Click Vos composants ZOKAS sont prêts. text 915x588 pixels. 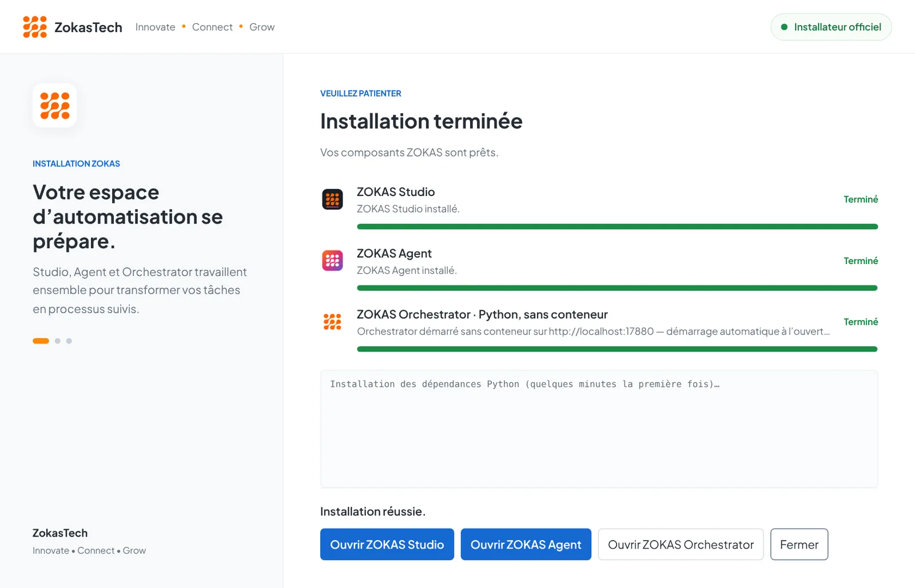(409, 153)
